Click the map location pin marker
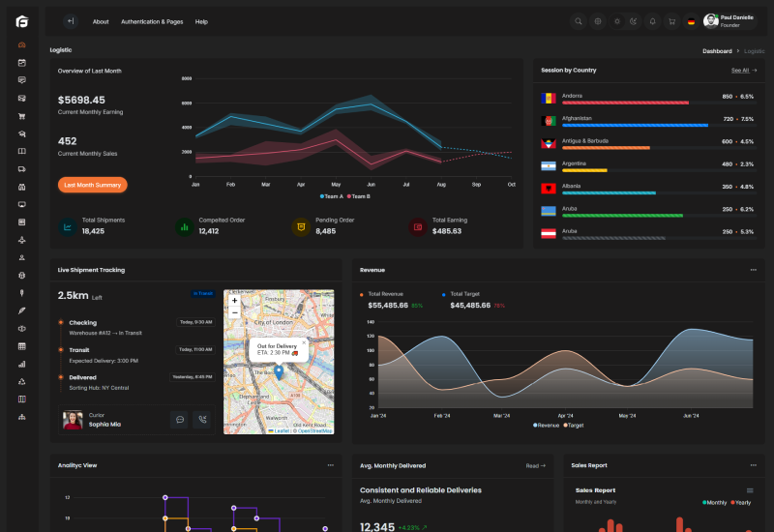Viewport: 774px width, 532px height. (279, 371)
